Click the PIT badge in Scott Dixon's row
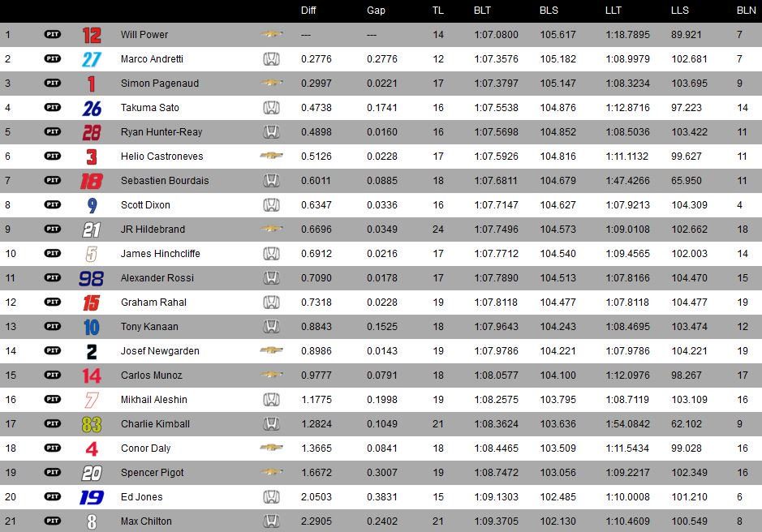 [x=53, y=204]
